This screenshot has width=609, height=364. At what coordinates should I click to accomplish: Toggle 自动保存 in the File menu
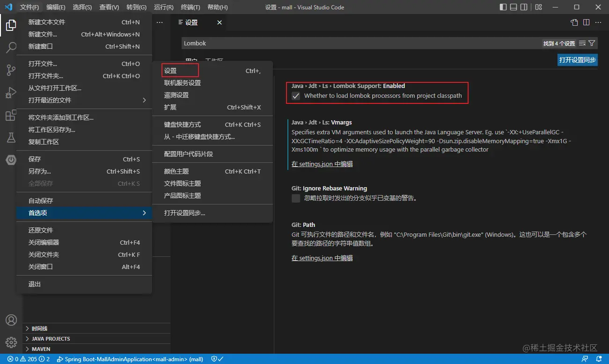(x=84, y=201)
